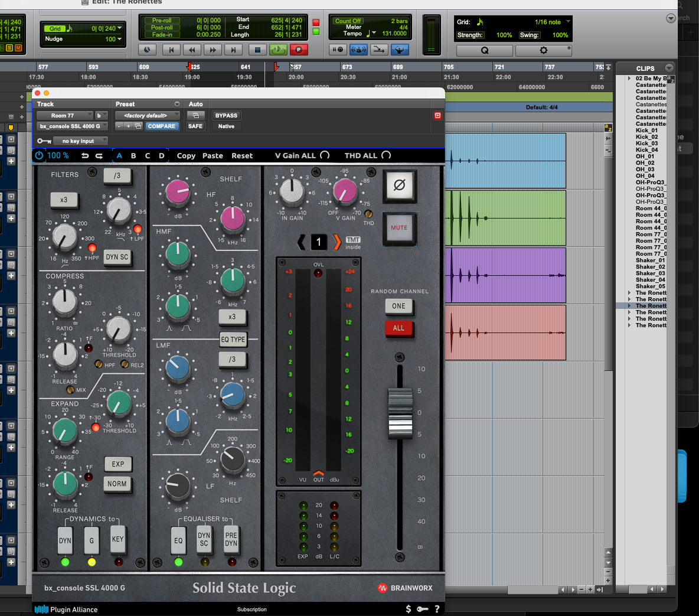This screenshot has width=699, height=616.
Task: Open the factory default preset dropdown
Action: click(148, 116)
